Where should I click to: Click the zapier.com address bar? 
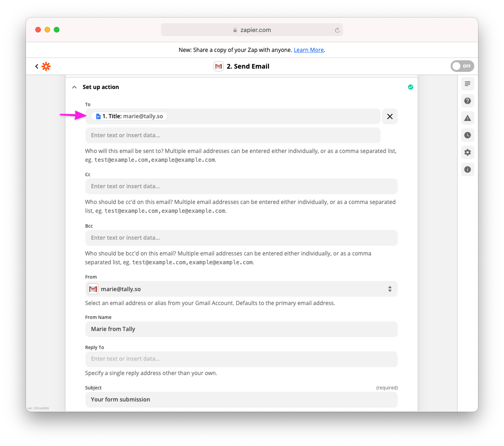[x=252, y=30]
